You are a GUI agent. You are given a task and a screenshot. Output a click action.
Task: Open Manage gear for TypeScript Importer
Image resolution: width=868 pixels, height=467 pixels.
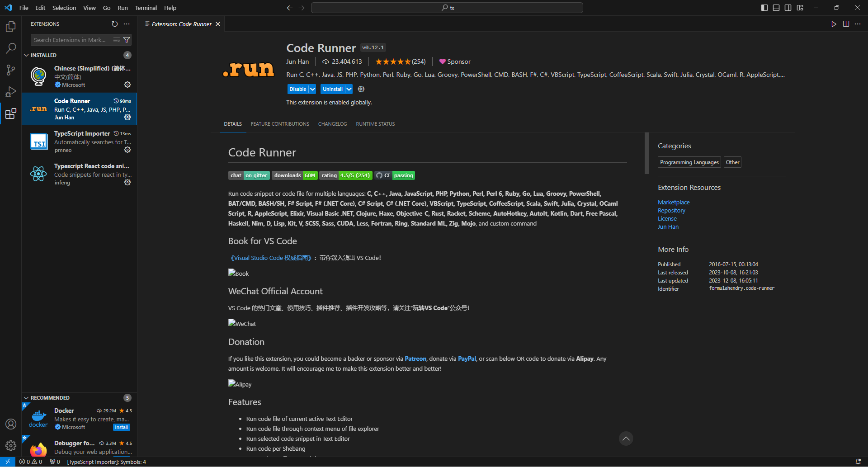click(127, 150)
